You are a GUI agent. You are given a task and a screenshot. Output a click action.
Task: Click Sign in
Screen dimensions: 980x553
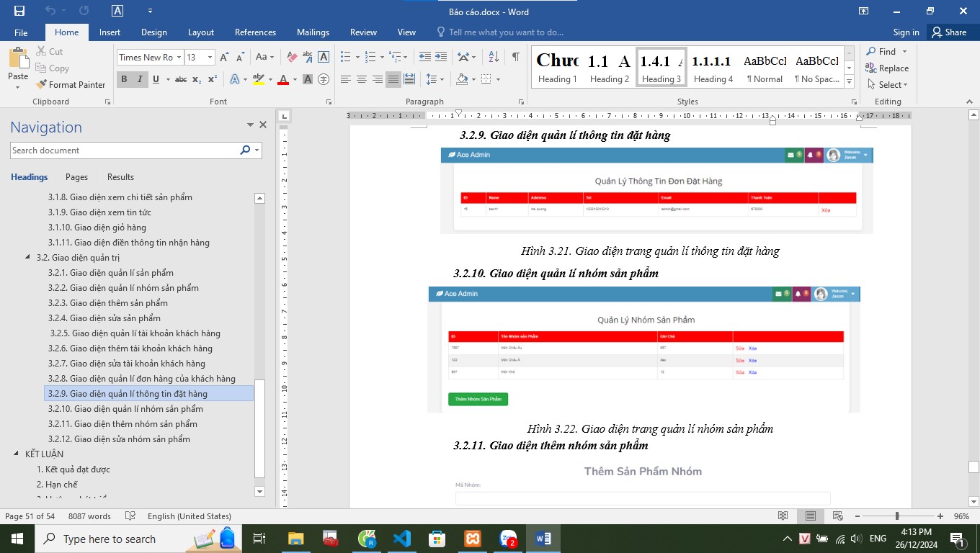point(906,32)
